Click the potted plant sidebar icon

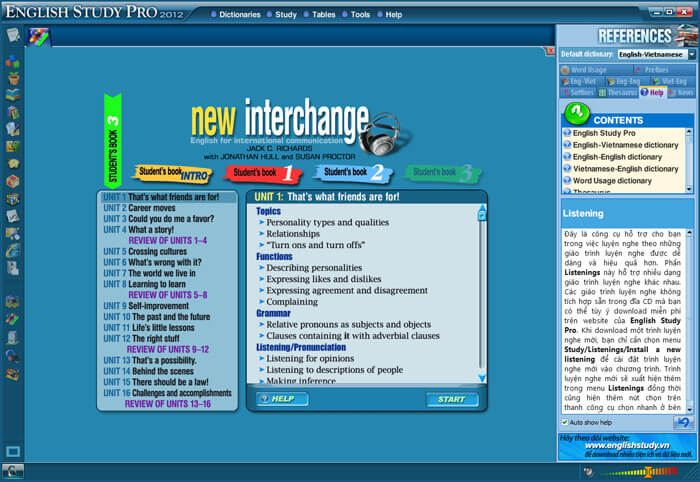12,78
